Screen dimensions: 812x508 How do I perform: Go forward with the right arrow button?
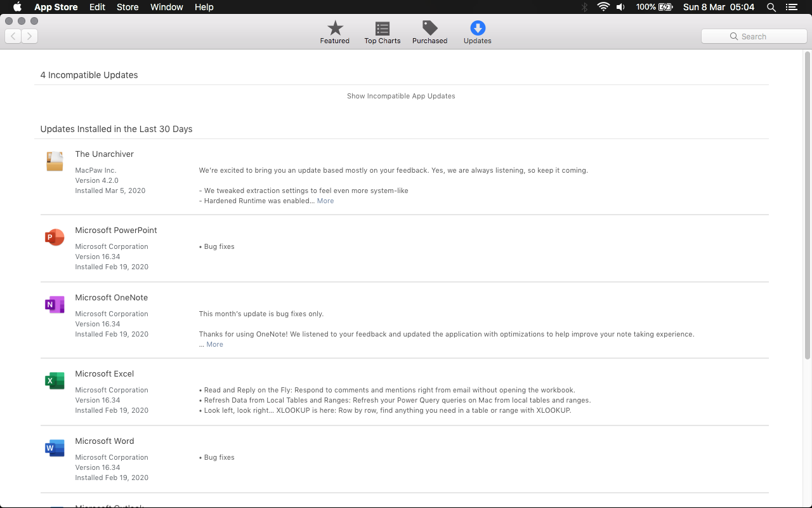point(30,36)
